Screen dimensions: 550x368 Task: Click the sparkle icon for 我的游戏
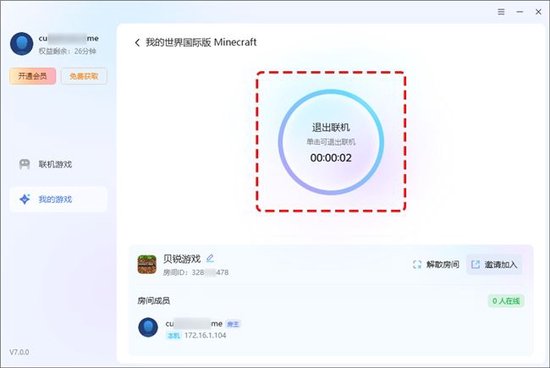coord(25,199)
